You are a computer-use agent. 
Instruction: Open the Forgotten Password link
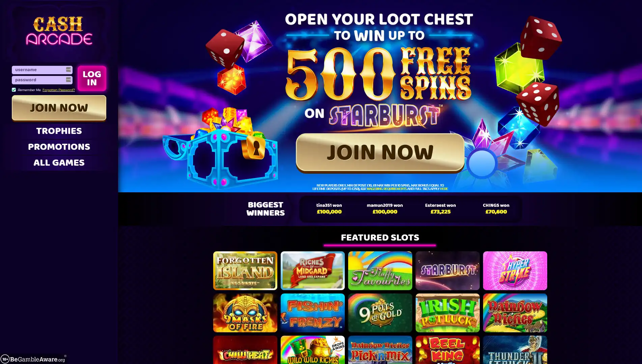point(59,90)
